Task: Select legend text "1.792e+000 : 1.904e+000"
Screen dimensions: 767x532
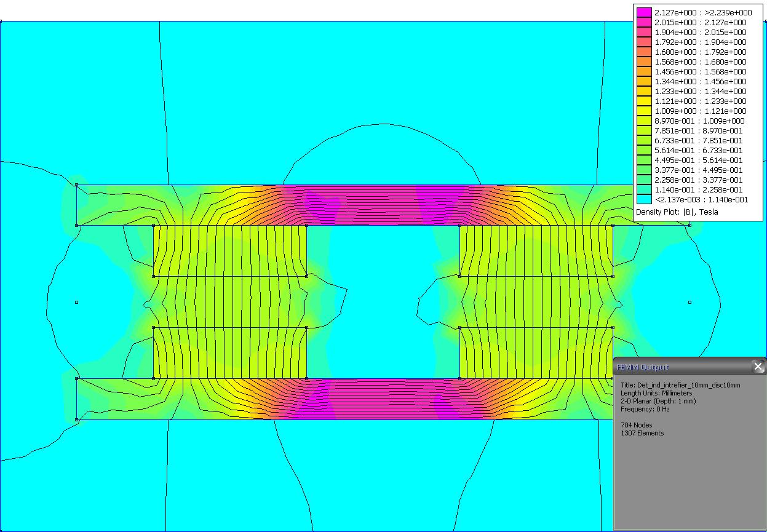Action: click(x=701, y=42)
